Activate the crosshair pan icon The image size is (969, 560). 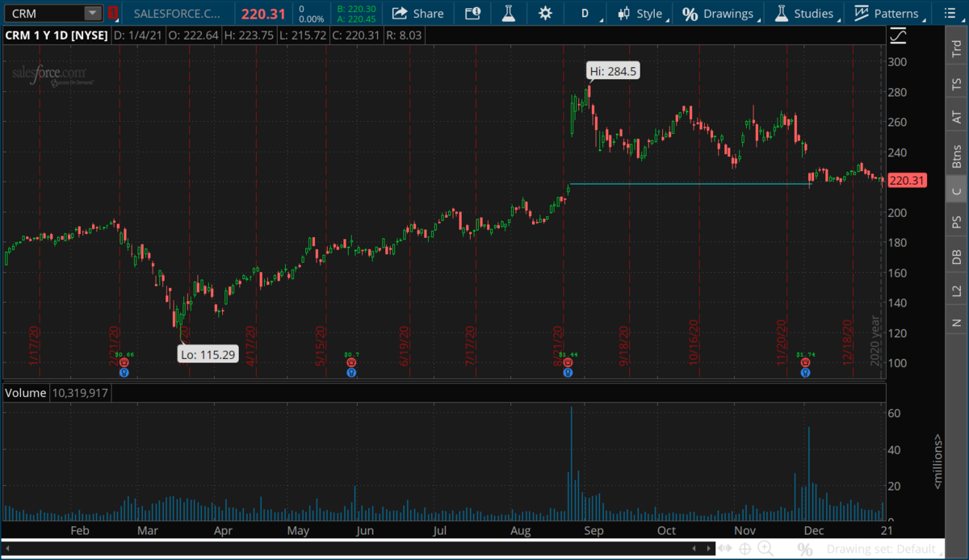point(745,549)
